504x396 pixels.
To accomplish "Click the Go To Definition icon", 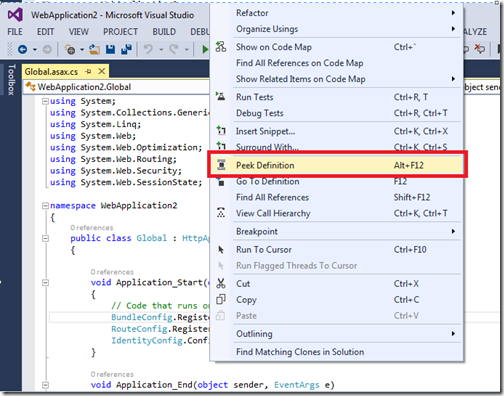I will (221, 182).
